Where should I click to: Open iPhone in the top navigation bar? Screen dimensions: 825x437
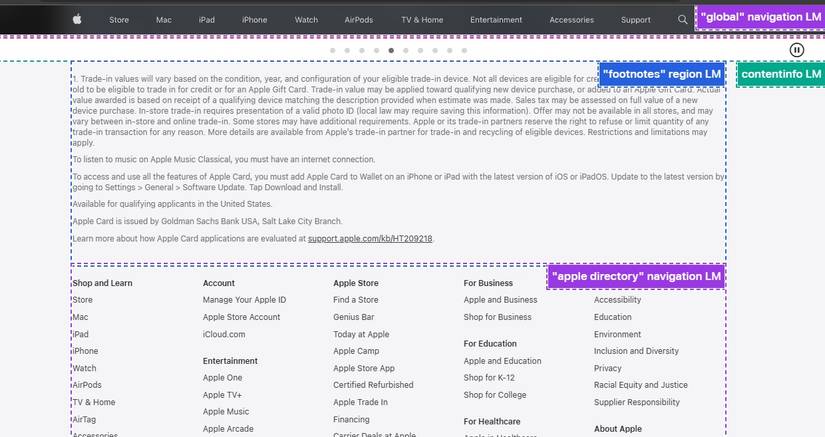[x=255, y=20]
